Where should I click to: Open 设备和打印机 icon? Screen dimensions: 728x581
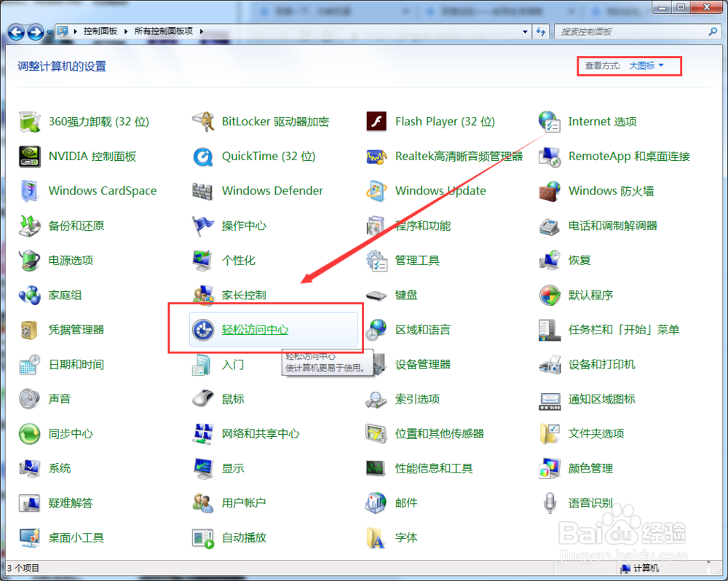pos(549,365)
